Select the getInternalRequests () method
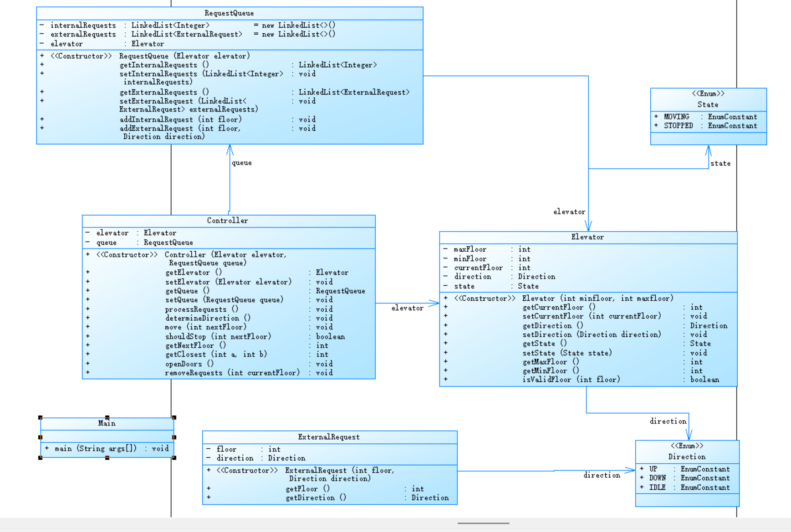 pos(209,65)
